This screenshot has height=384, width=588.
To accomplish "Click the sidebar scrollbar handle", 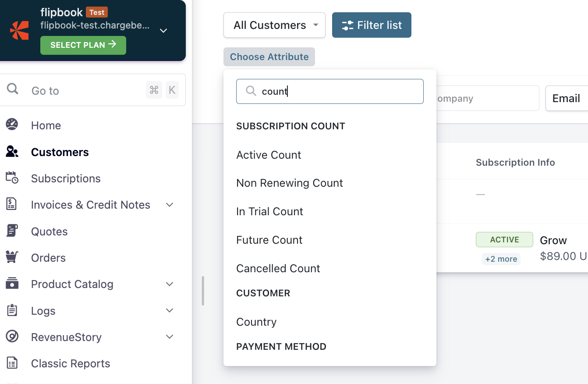I will point(203,291).
